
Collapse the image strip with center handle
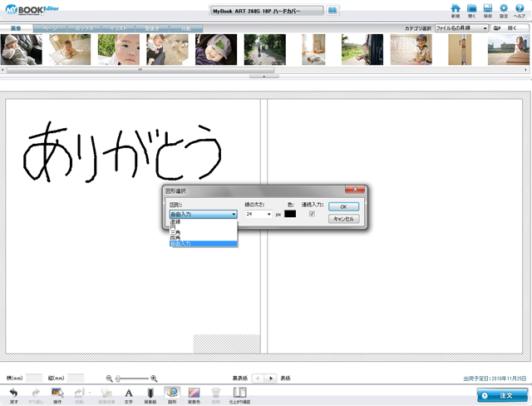point(264,77)
